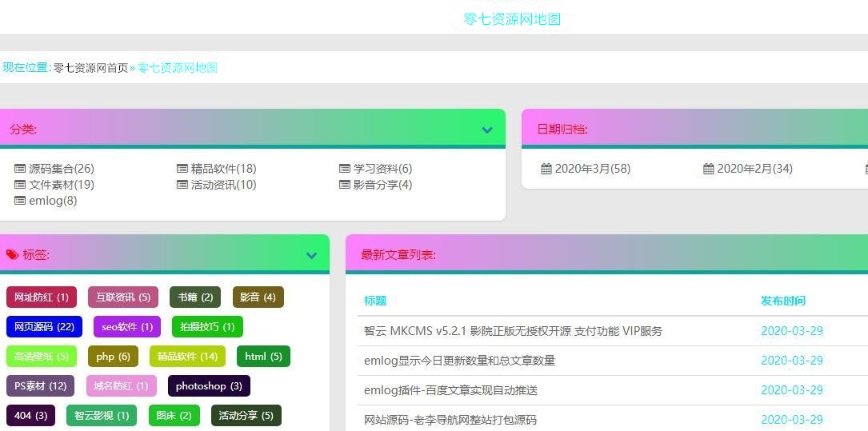Click the list icon beside 文件素材(19)

click(x=20, y=185)
